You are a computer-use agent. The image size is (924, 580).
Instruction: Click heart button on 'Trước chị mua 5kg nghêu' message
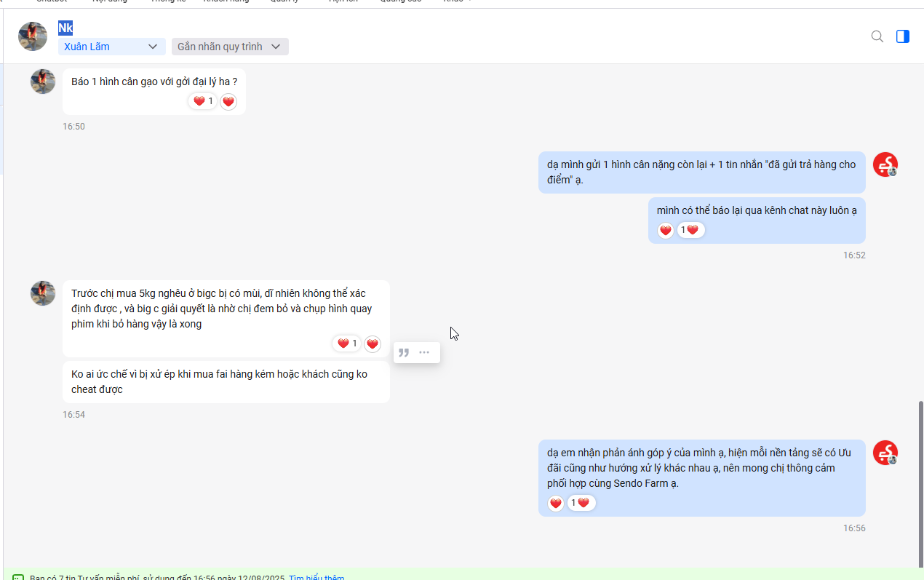[373, 344]
